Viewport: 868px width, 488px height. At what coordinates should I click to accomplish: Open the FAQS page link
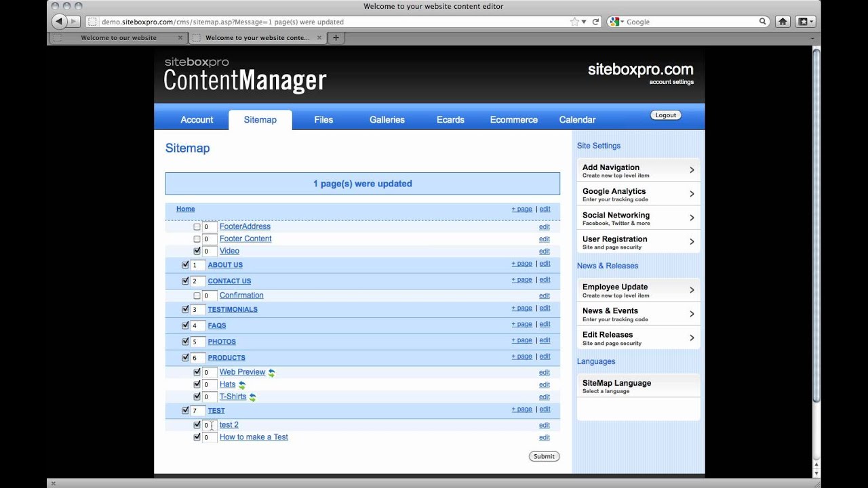(217, 326)
